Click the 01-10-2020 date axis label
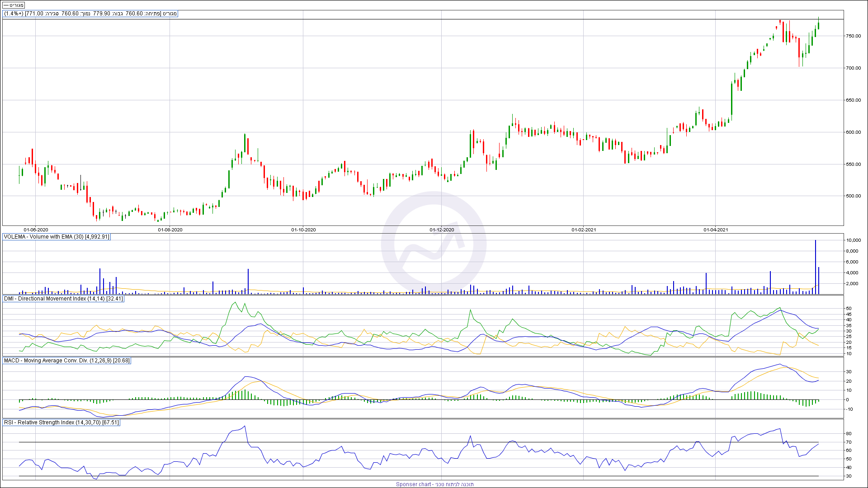This screenshot has width=868, height=488. (x=303, y=230)
